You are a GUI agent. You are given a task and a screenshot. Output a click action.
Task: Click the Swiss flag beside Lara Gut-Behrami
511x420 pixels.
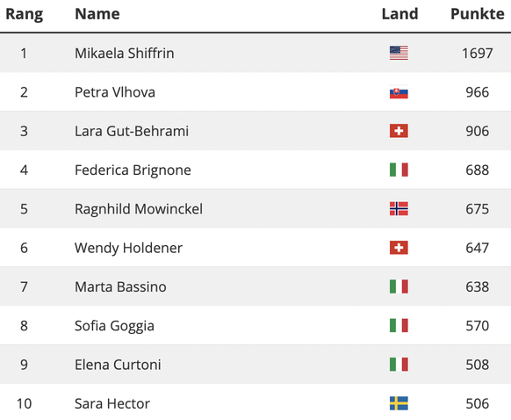399,131
